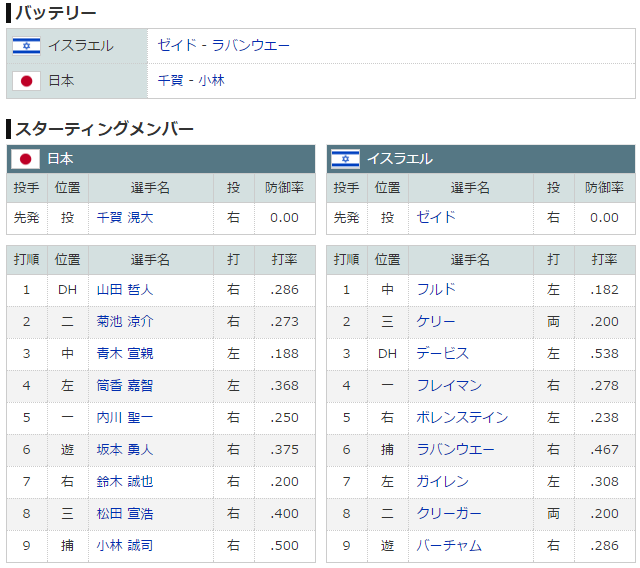Click 防御率 header in Japan pitcher table
Screen dimensions: 640x568
(284, 188)
